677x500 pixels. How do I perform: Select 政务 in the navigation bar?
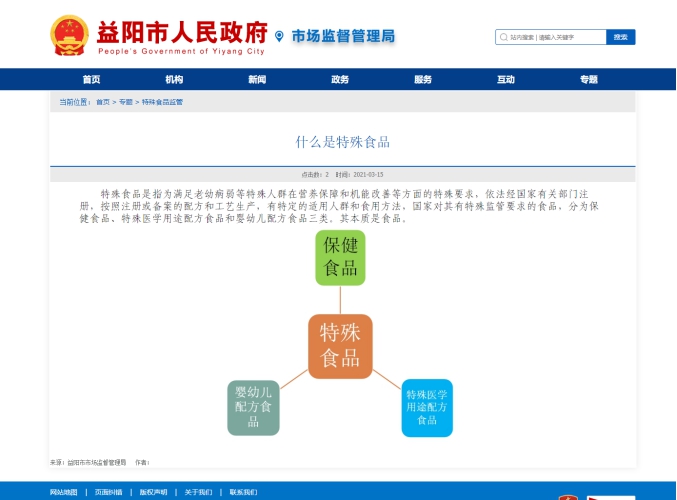pos(340,80)
